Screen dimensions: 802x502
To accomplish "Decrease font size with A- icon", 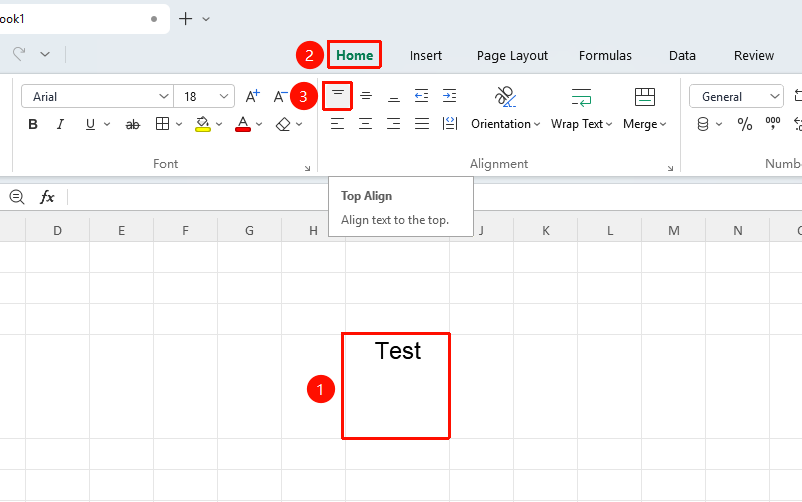I will [280, 96].
